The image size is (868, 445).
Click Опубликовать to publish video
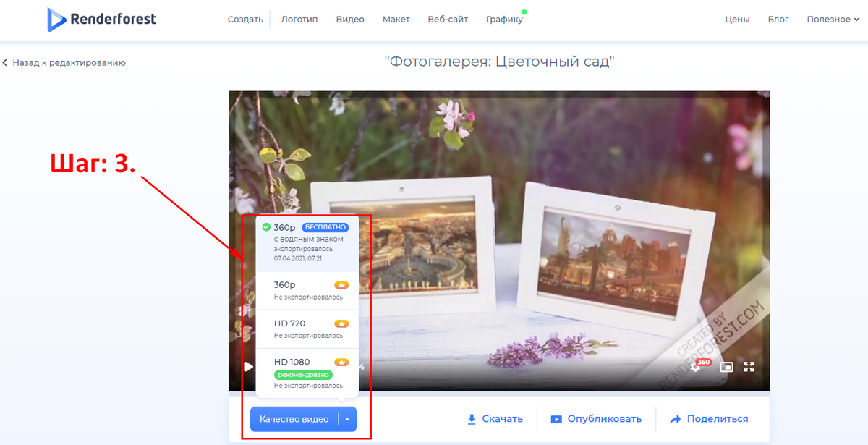click(x=596, y=419)
